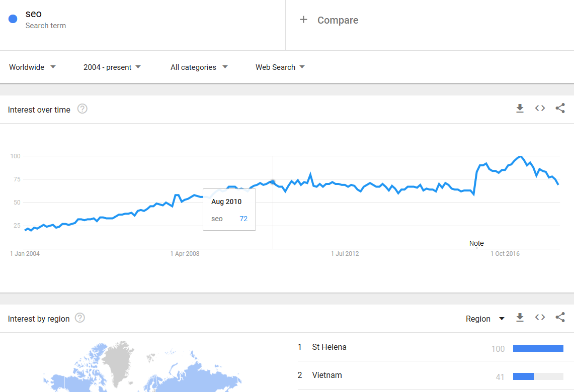Share the Interest over time chart
The width and height of the screenshot is (574, 392).
point(560,108)
